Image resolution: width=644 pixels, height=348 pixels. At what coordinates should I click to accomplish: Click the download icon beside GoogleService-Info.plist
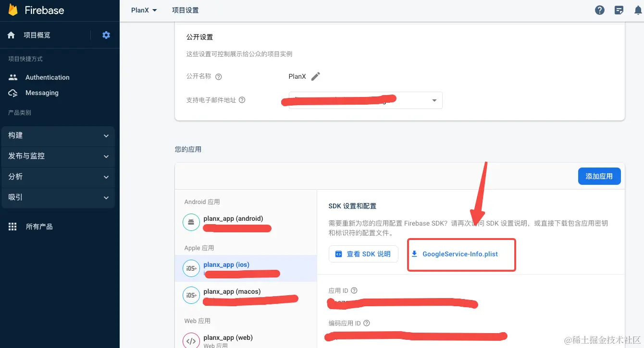click(x=414, y=254)
